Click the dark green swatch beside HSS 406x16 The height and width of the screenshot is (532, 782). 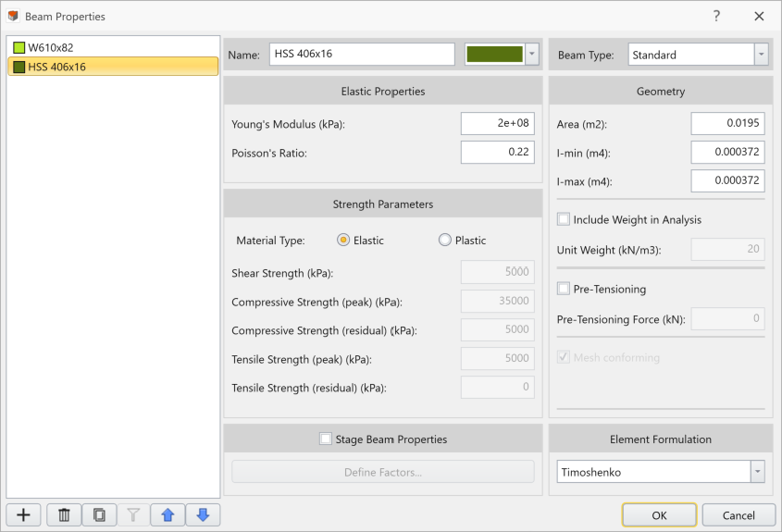point(19,67)
